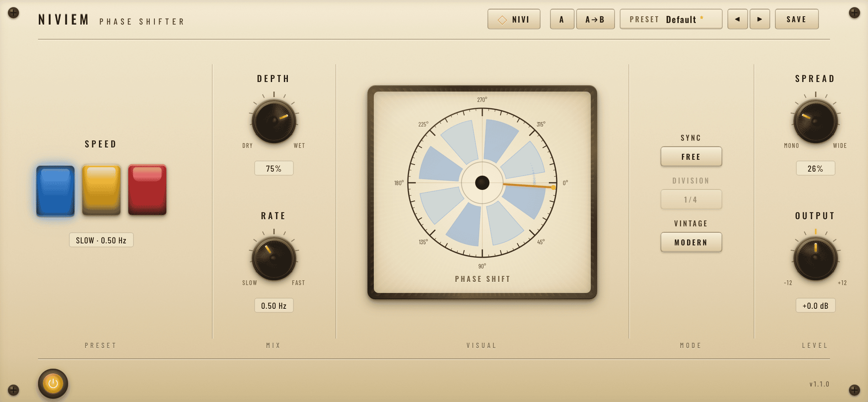
Task: Click the 180° marker on phase dial
Action: [x=399, y=183]
